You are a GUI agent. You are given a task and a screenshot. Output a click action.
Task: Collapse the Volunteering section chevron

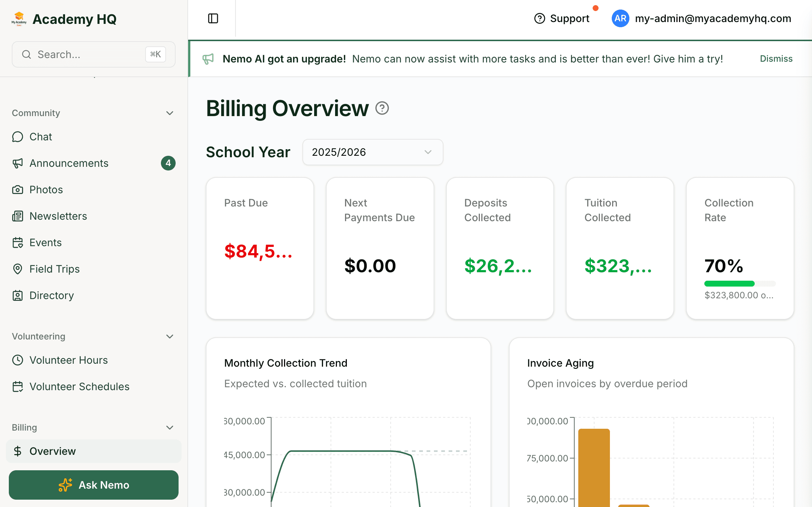[x=170, y=337]
